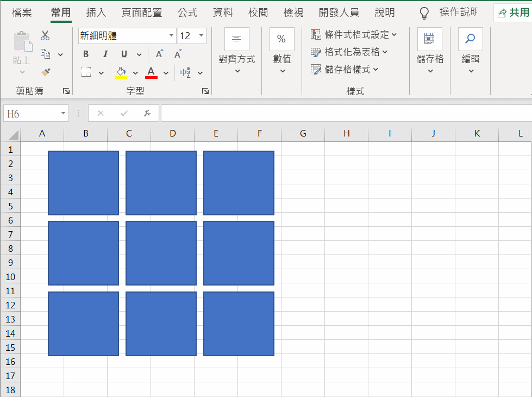Screen dimensions: 532x397
Task: Open the 公式 ribbon tab
Action: (187, 13)
